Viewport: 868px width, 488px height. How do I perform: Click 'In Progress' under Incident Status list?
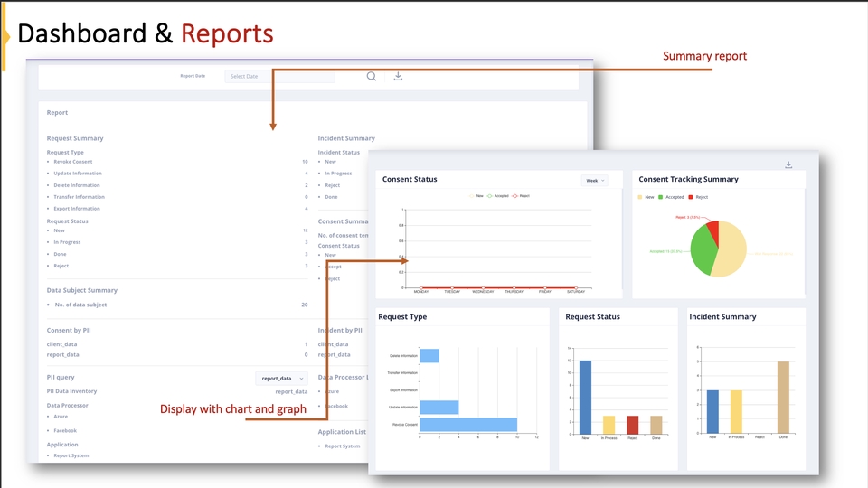point(338,174)
